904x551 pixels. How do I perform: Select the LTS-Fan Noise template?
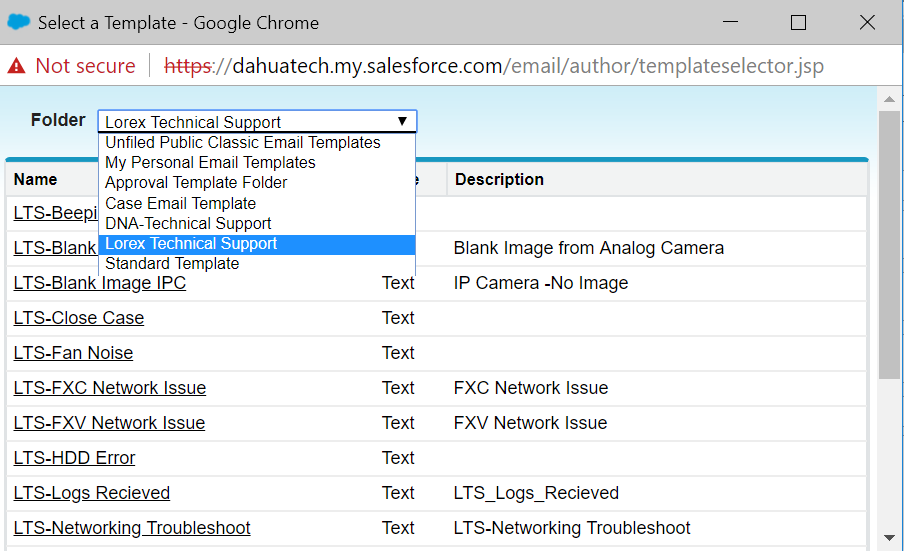click(x=73, y=353)
